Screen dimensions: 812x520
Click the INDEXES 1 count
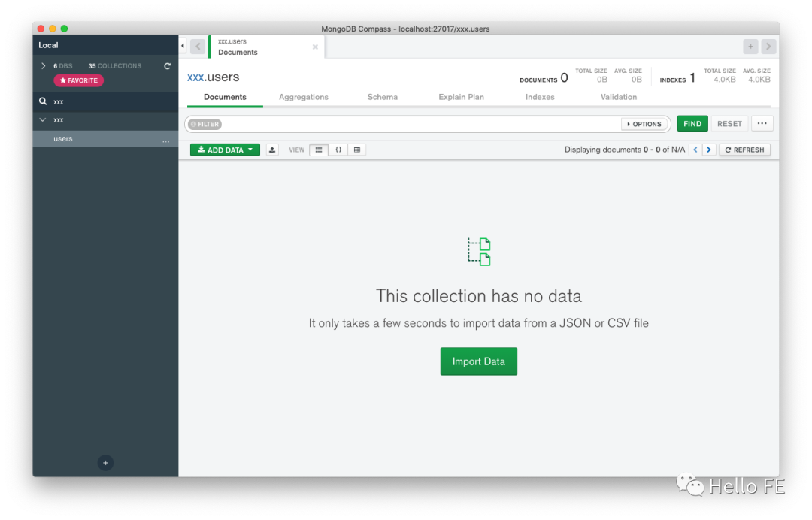pos(677,78)
